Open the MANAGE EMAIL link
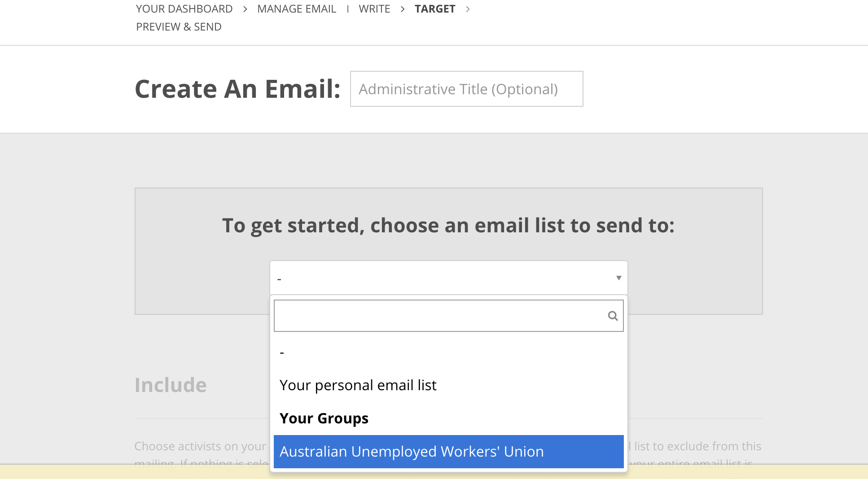The image size is (868, 479). 297,9
